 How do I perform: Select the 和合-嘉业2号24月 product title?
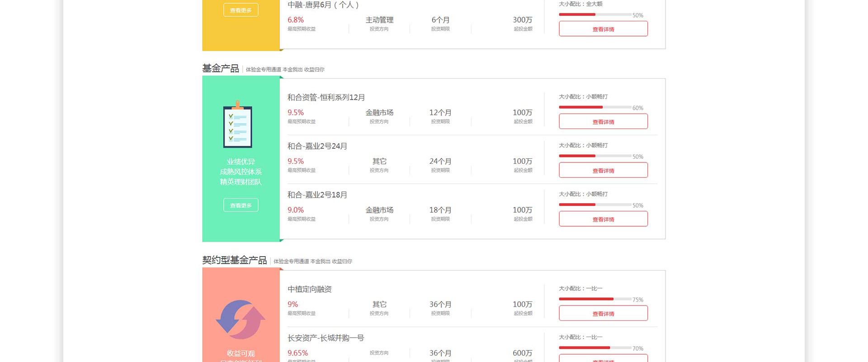[317, 146]
